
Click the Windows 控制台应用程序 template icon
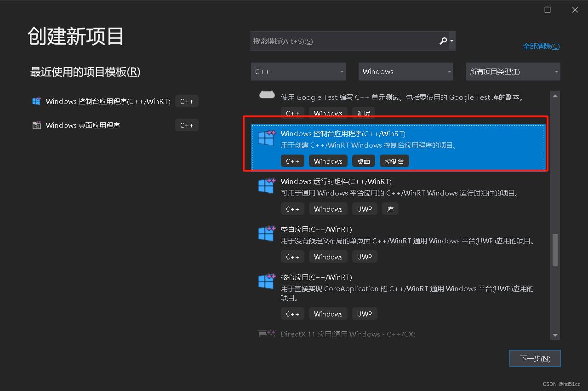[x=266, y=138]
